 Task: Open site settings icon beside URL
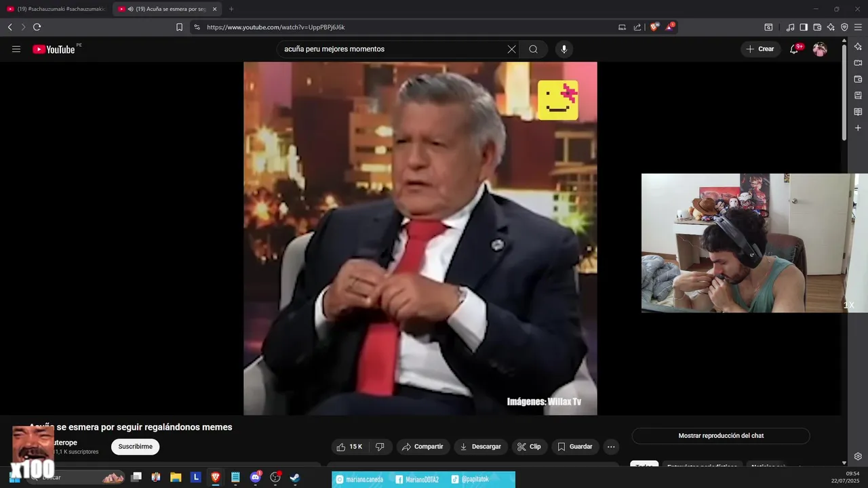(197, 27)
